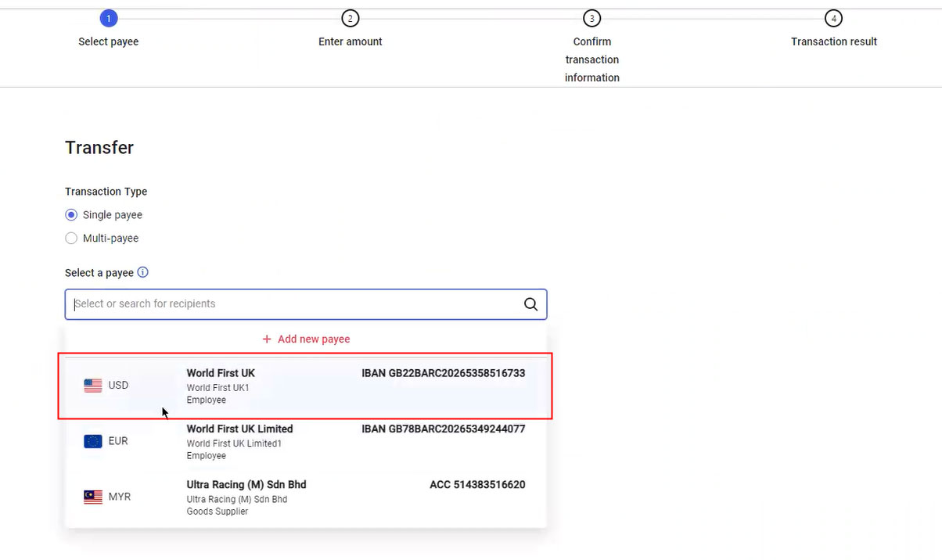Select the Multi-payee radio button

click(x=71, y=239)
